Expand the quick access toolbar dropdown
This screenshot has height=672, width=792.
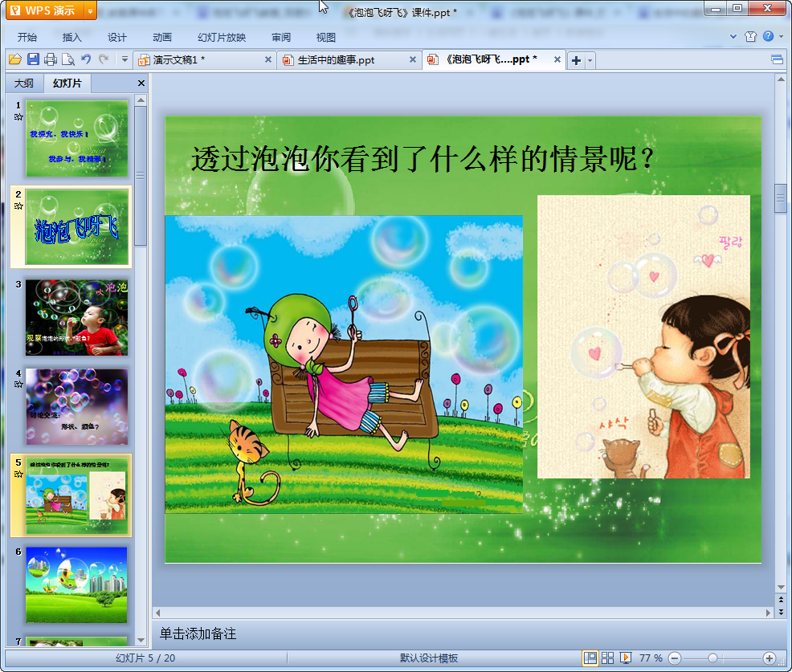coord(125,59)
